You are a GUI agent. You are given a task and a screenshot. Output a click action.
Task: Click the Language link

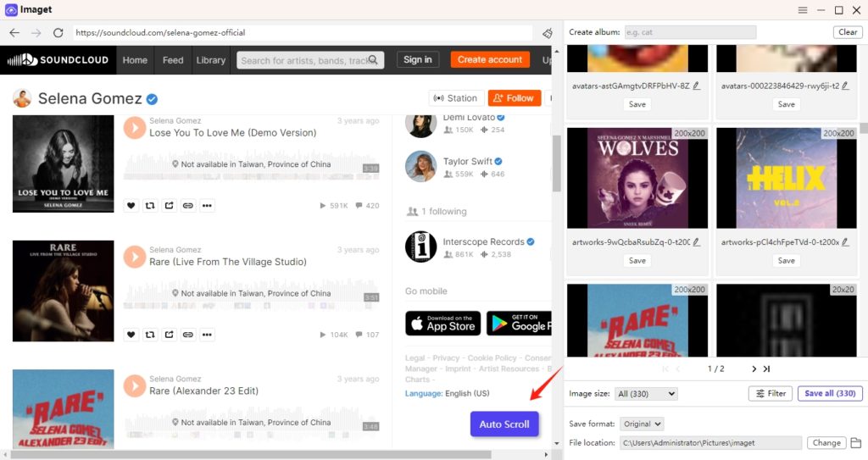424,393
